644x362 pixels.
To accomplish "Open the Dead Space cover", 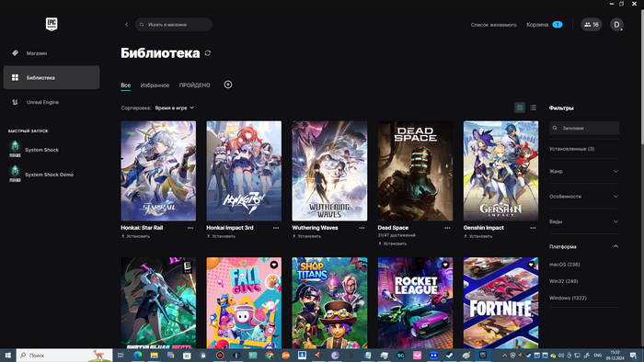I will pos(415,171).
